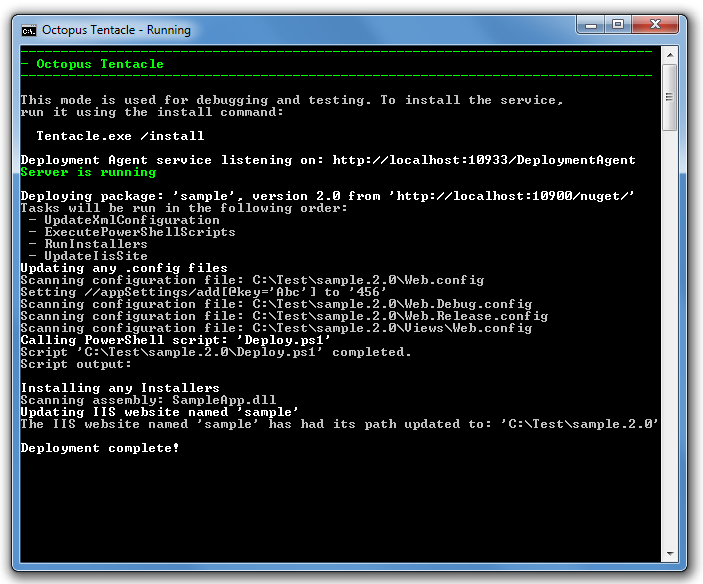Click the line scanning sample.2.0\Web.config
Screen dimensions: 703x584
coord(252,280)
